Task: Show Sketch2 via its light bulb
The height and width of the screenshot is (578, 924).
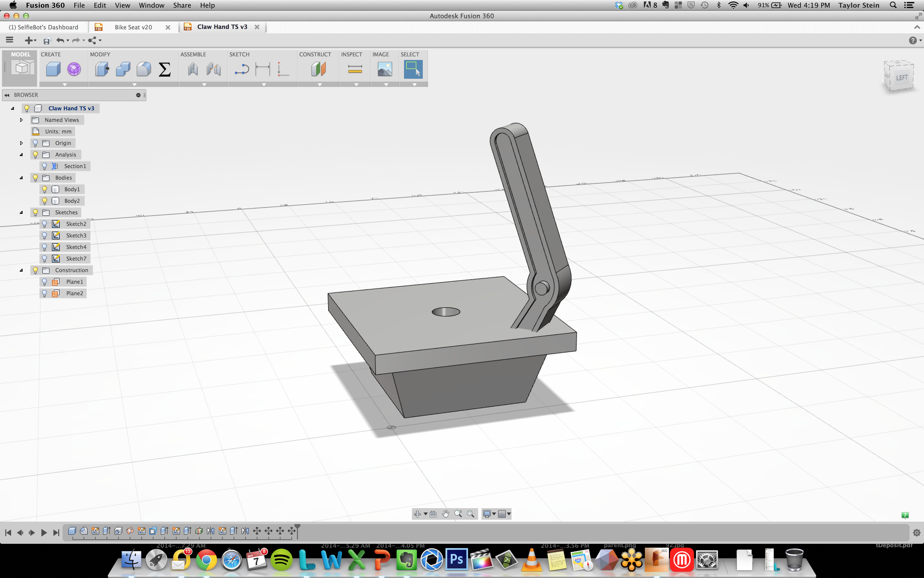Action: pyautogui.click(x=44, y=224)
